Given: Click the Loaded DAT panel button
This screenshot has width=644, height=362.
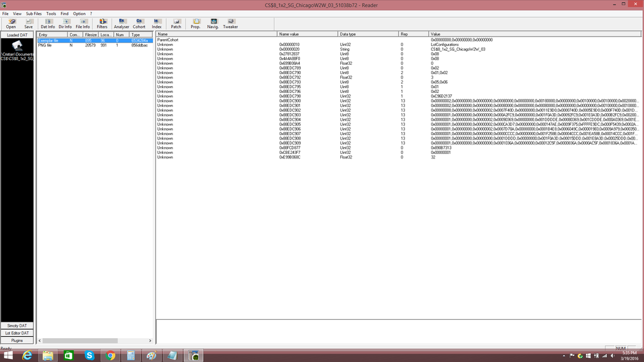Looking at the screenshot, I should (17, 35).
